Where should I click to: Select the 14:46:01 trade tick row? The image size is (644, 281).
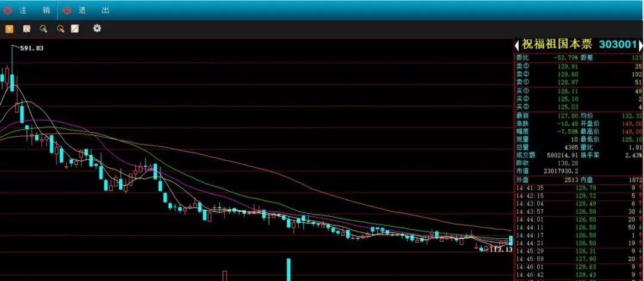[x=579, y=267]
